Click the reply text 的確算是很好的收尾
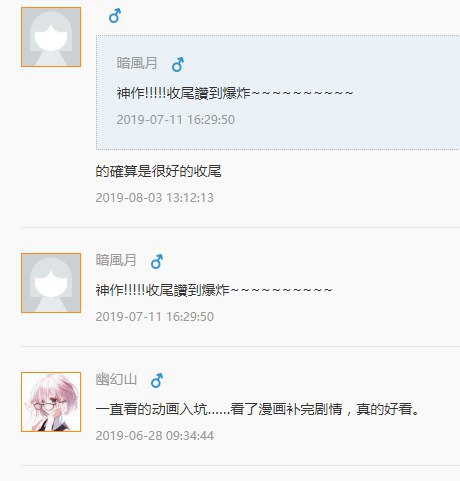The height and width of the screenshot is (481, 460). [159, 171]
